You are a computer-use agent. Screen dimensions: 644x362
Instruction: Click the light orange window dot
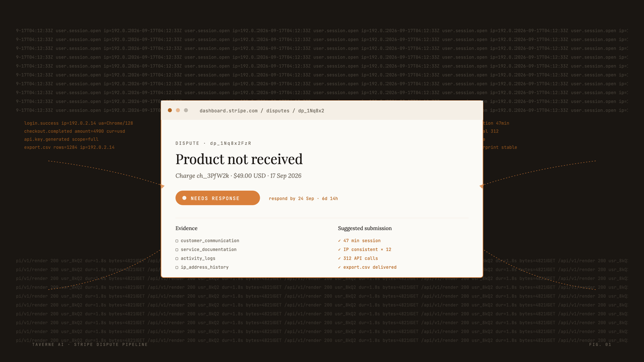[178, 110]
